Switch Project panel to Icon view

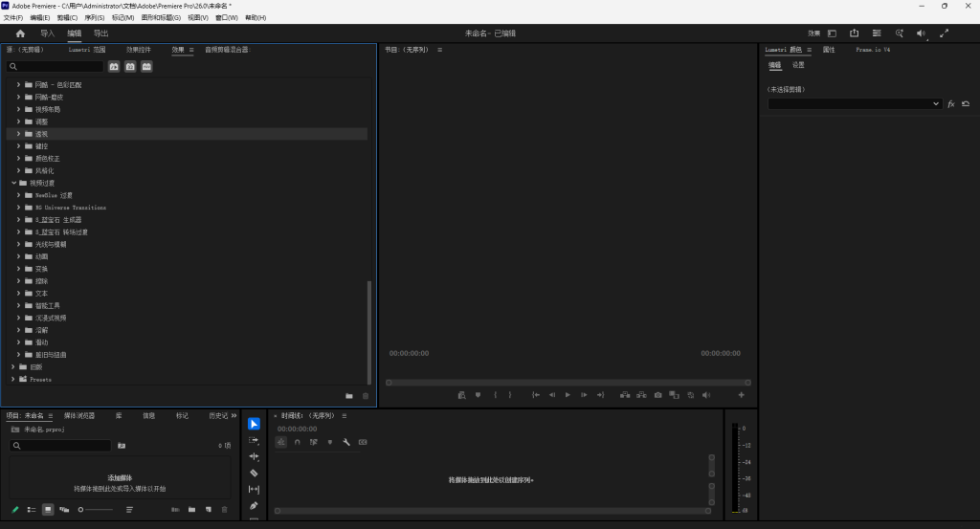[x=48, y=510]
